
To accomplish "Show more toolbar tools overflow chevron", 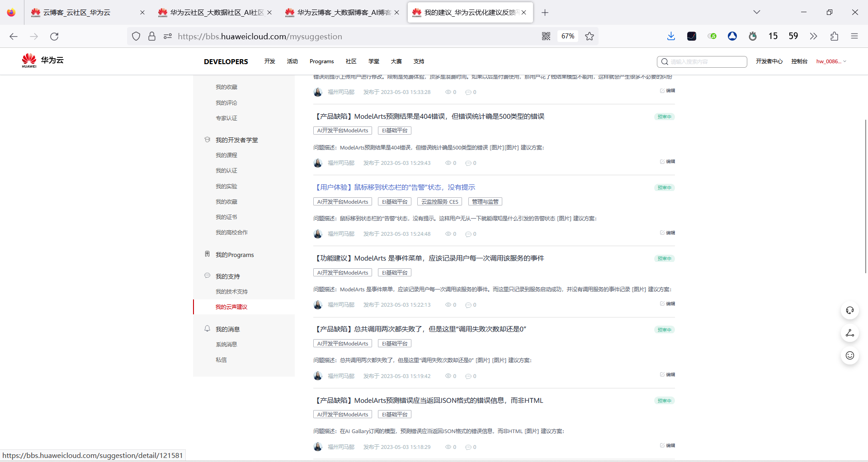I will 814,36.
